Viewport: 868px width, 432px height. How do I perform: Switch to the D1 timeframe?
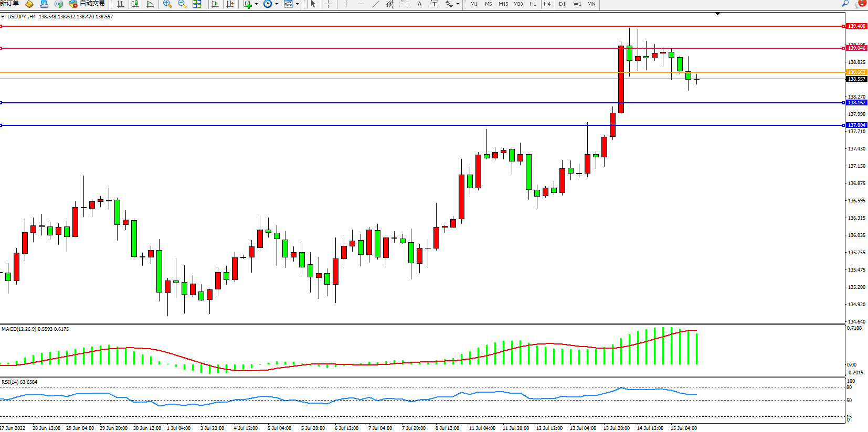(x=562, y=4)
